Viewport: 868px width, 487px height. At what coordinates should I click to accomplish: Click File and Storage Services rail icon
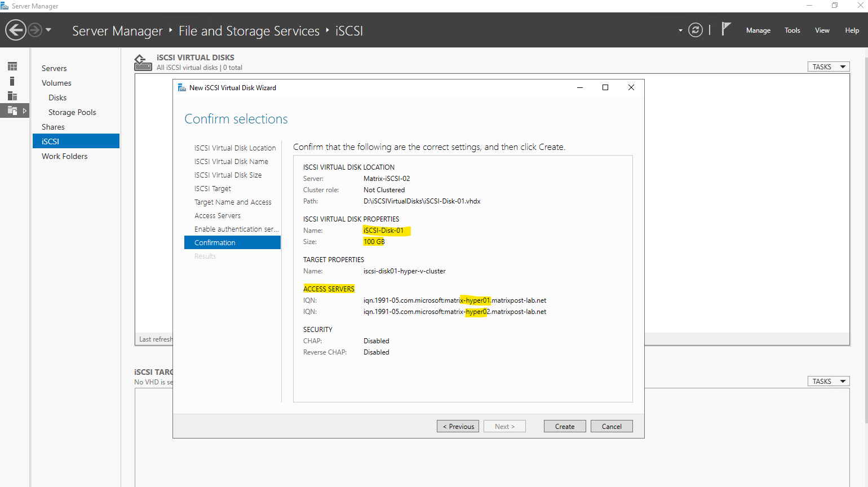point(12,110)
